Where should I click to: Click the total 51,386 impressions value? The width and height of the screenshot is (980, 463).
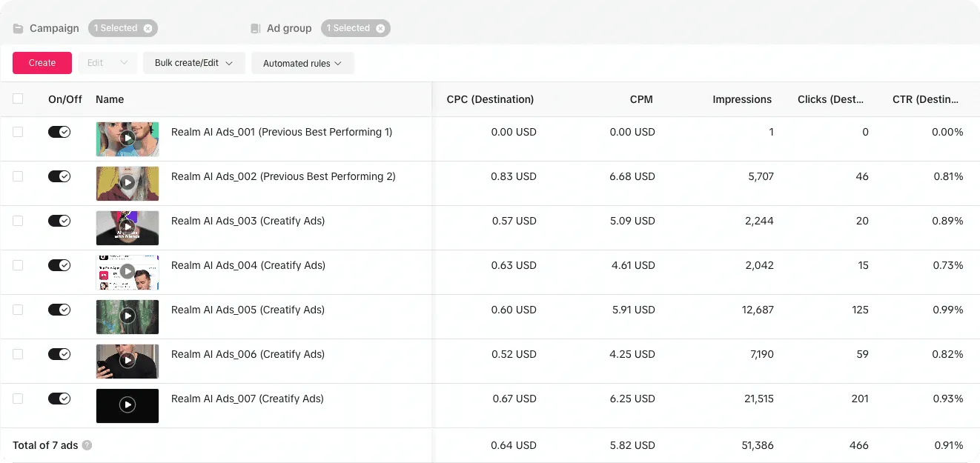[758, 445]
